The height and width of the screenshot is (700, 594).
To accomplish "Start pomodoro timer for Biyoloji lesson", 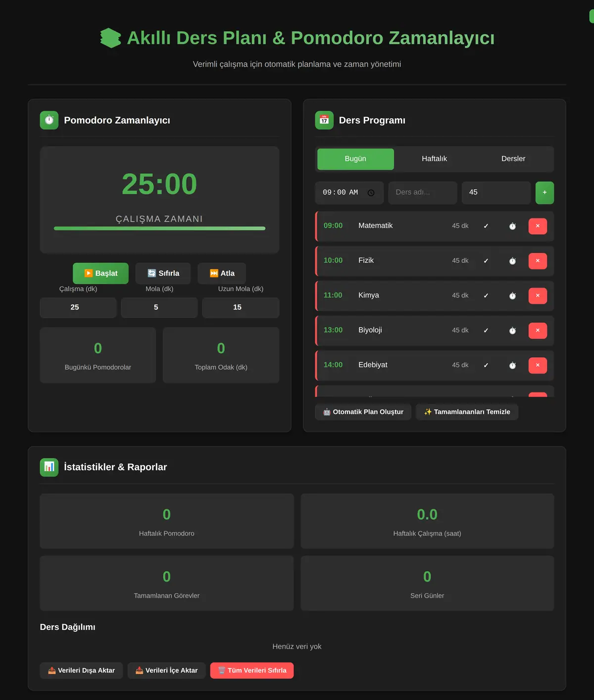I will (x=512, y=330).
